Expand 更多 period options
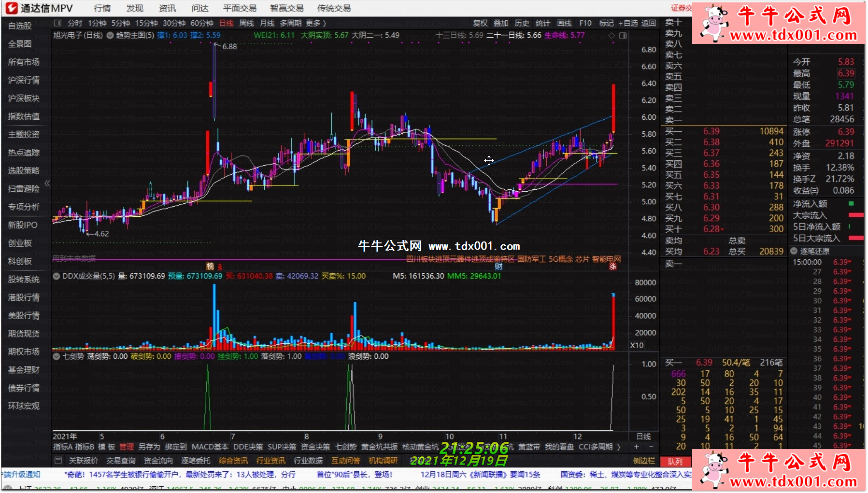The image size is (868, 493). point(316,23)
